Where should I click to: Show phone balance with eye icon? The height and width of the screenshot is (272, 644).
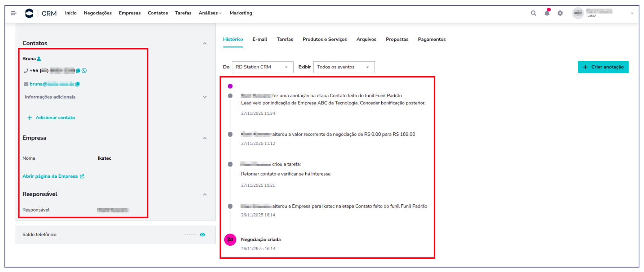tap(203, 235)
